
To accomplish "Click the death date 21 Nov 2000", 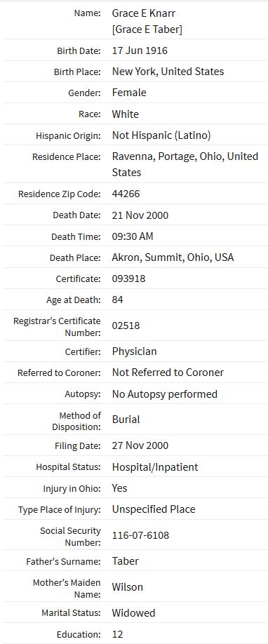I will 140,215.
